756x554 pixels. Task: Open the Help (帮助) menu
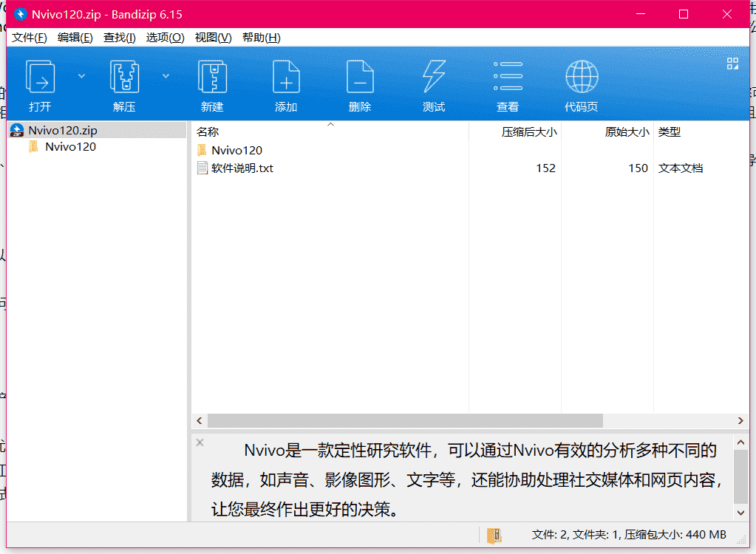[262, 38]
